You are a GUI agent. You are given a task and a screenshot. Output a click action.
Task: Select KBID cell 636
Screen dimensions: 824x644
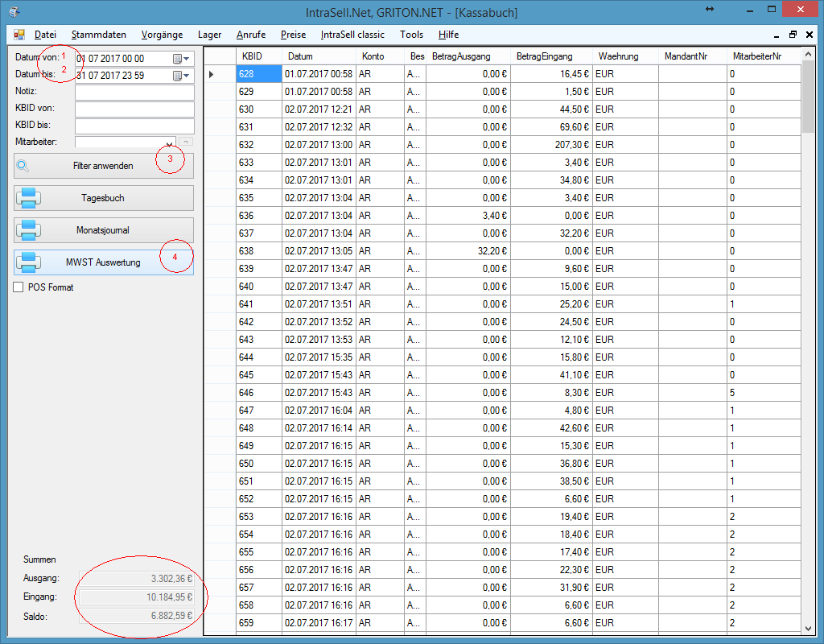click(259, 216)
